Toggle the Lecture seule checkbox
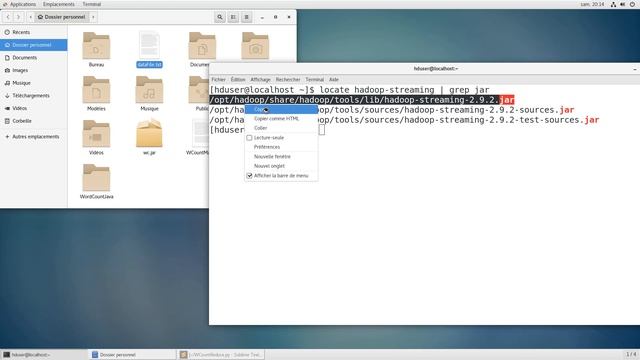Image resolution: width=640 pixels, height=360 pixels. pyautogui.click(x=249, y=138)
